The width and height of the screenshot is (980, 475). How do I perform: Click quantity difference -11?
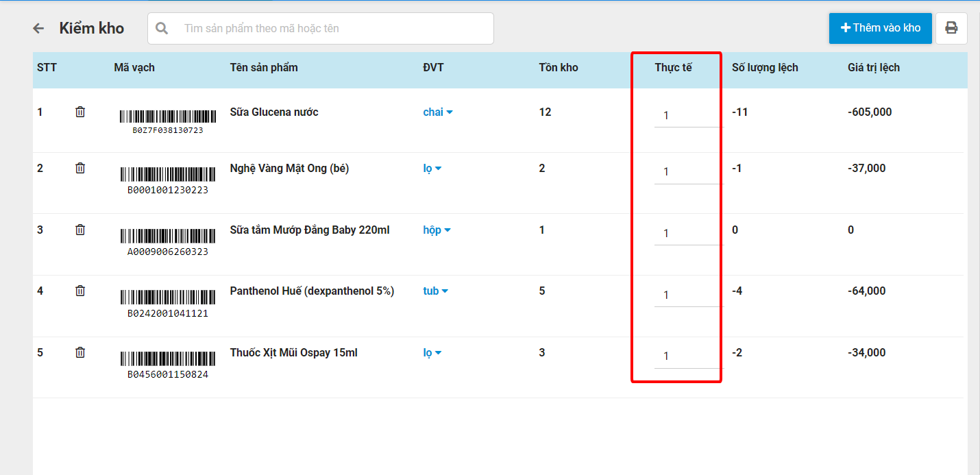pos(740,112)
